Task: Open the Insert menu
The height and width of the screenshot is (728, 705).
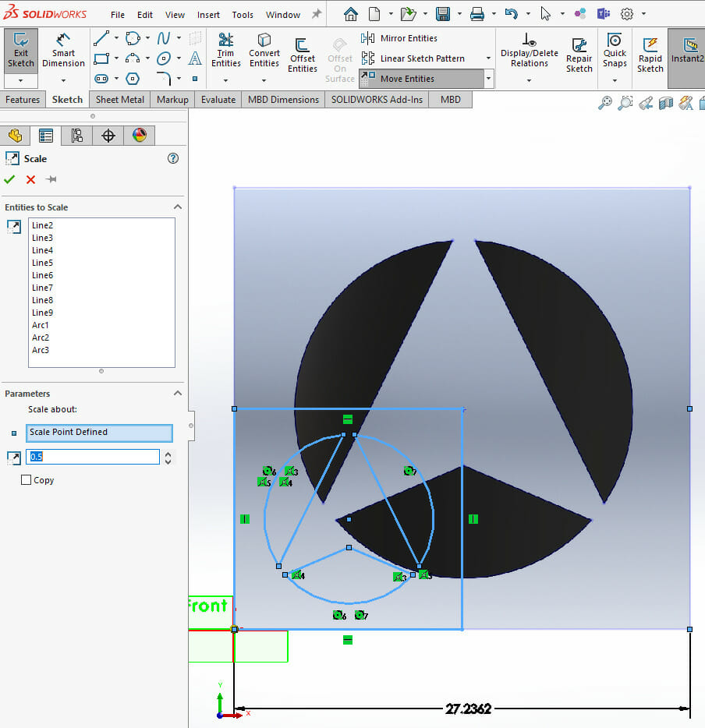Action: [x=208, y=15]
